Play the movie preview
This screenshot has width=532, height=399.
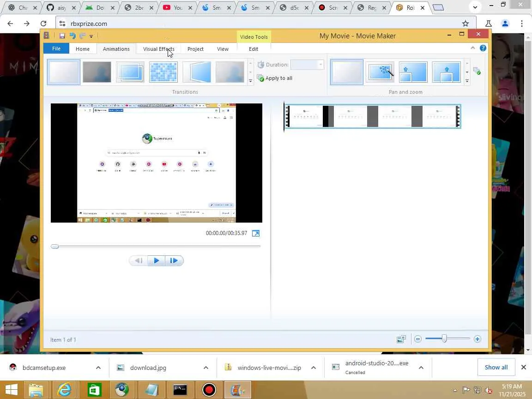[x=157, y=260]
